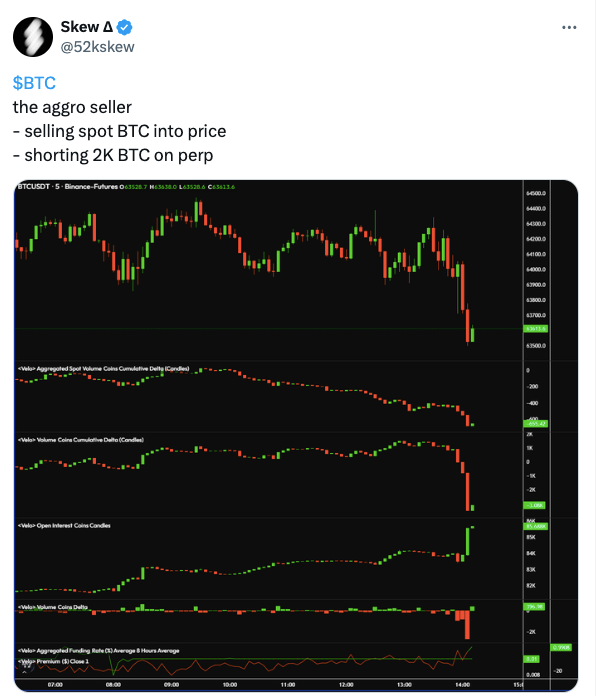Viewport: 612px width, 696px height.
Task: Collapse panes with chart's bottom-left caret
Action: click(x=24, y=672)
